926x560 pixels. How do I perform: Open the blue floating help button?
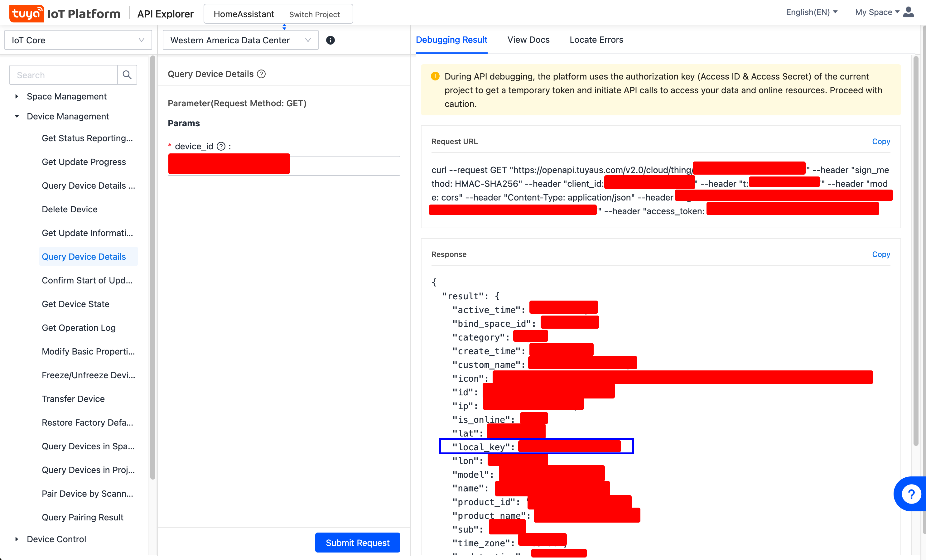coord(911,494)
